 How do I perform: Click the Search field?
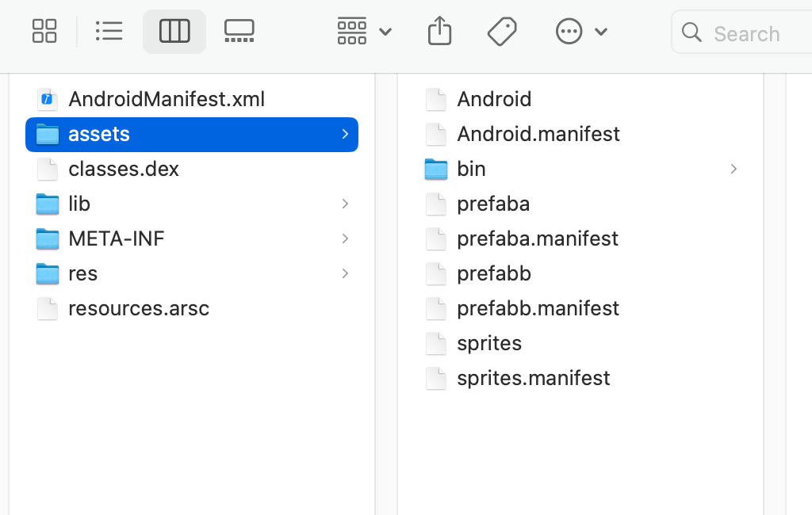742,32
